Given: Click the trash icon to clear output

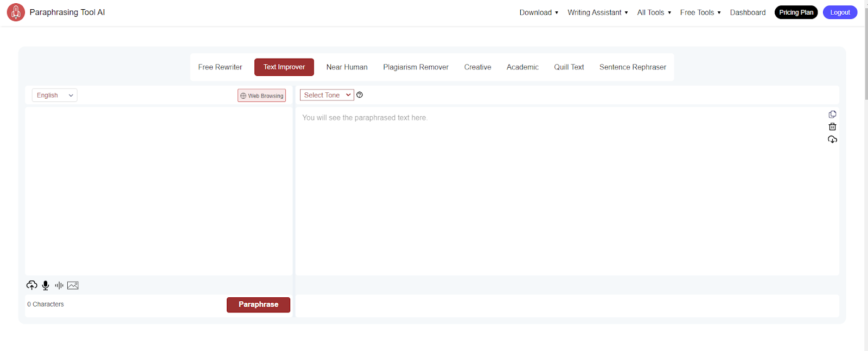Looking at the screenshot, I should pyautogui.click(x=832, y=127).
